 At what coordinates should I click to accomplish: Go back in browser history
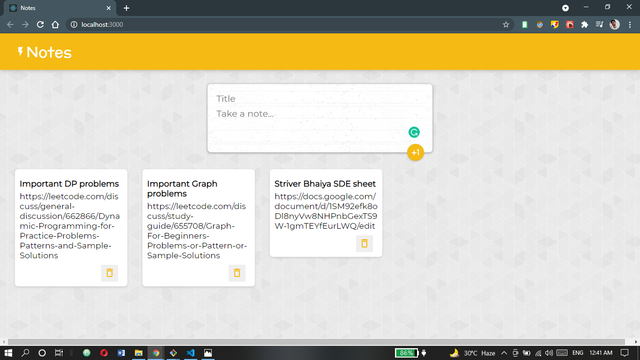pyautogui.click(x=10, y=24)
